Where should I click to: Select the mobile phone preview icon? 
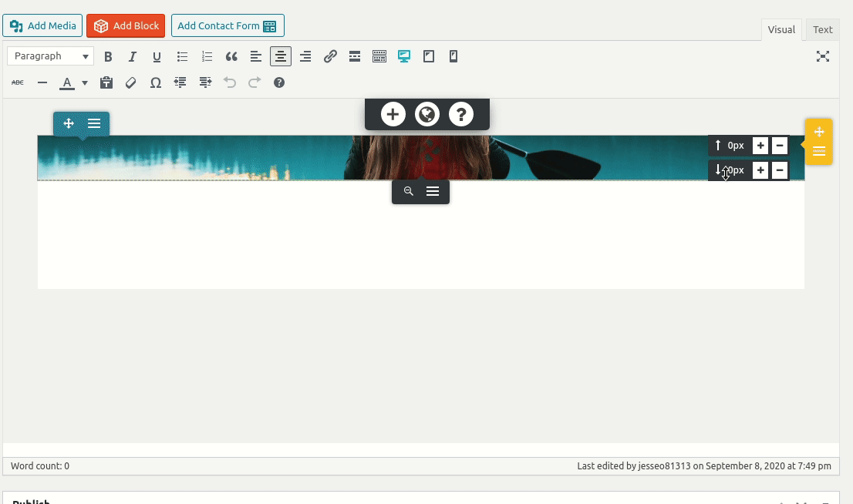coord(453,56)
